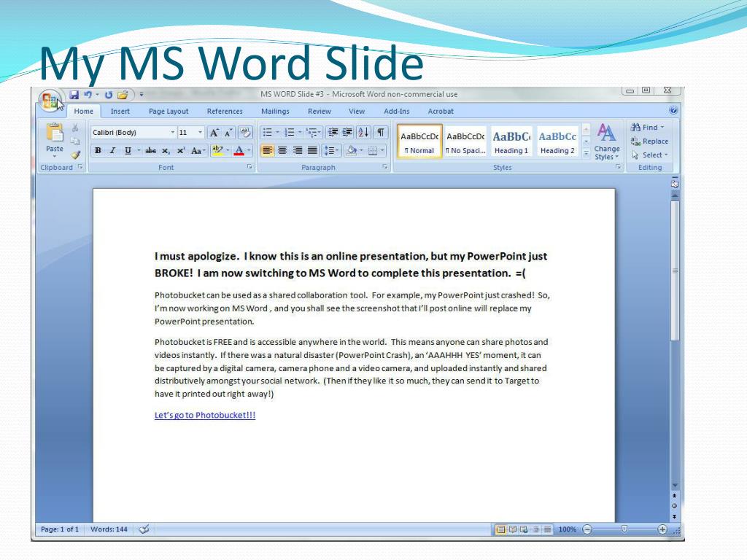Open the font size 11 dropdown
This screenshot has height=560, width=747.
[200, 133]
